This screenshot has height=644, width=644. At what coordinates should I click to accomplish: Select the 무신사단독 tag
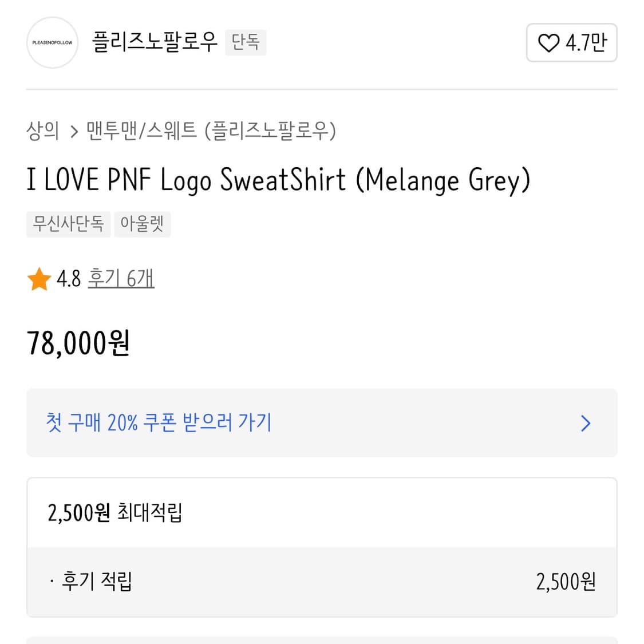pos(68,223)
